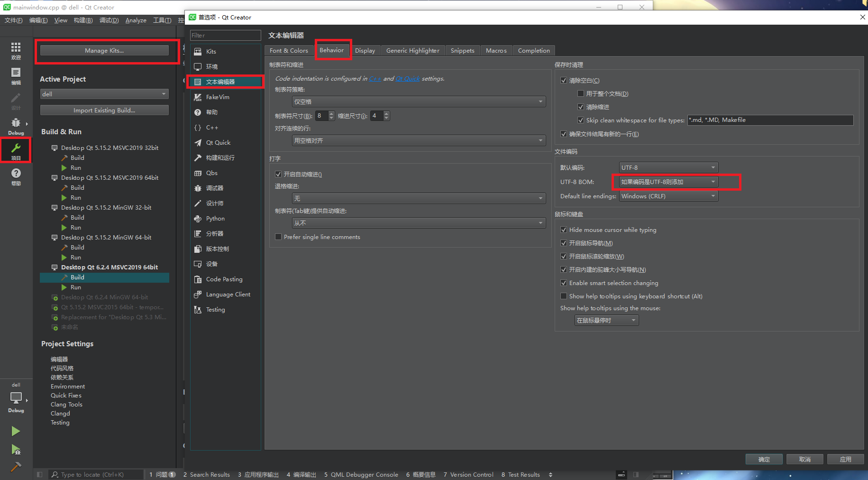Viewport: 868px width, 480px height.
Task: Click the 取消 (Cancel) button
Action: pyautogui.click(x=804, y=459)
